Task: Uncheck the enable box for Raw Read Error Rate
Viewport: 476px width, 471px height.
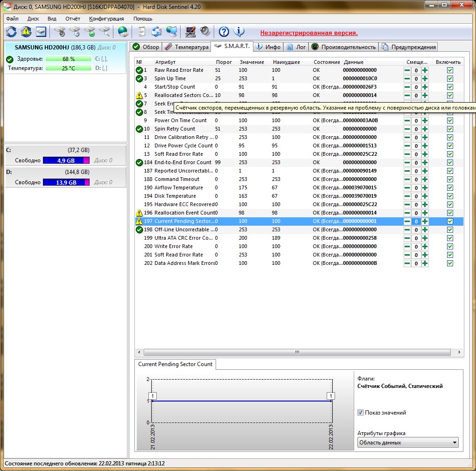Action: point(450,70)
